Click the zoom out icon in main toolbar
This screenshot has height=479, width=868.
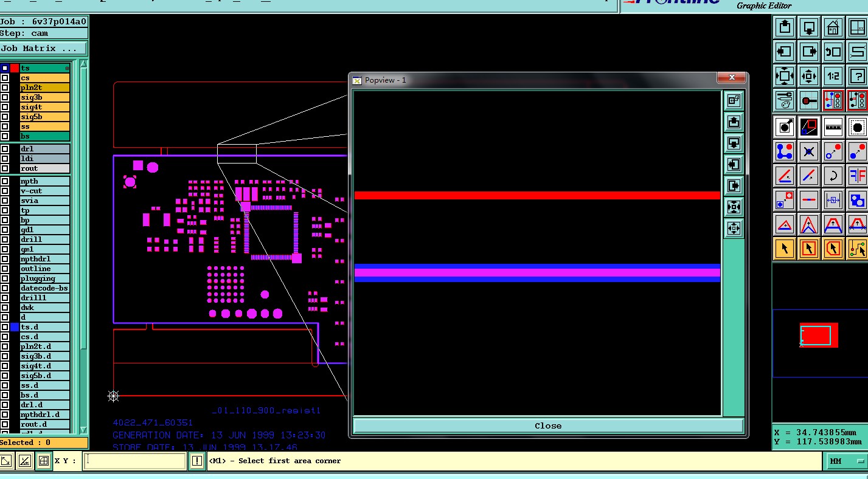coord(809,76)
